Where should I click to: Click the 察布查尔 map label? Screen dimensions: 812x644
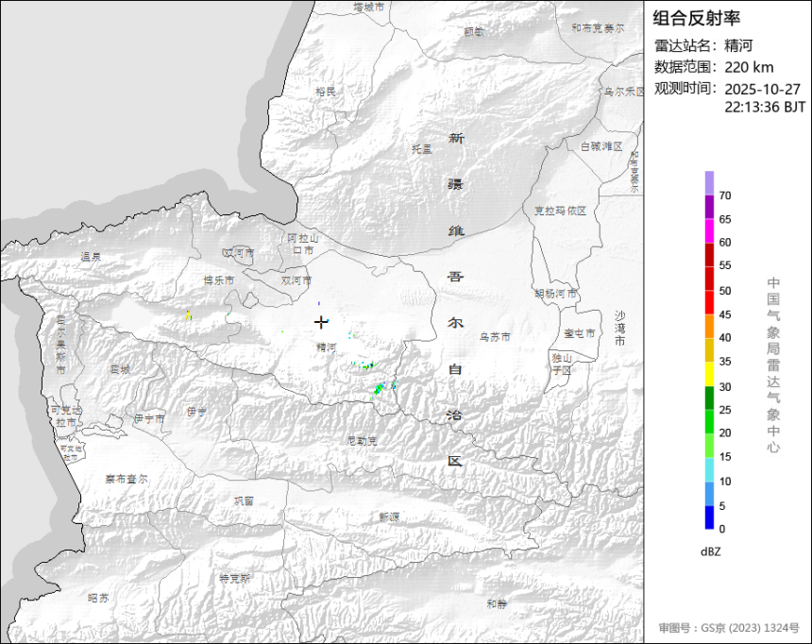pos(127,480)
